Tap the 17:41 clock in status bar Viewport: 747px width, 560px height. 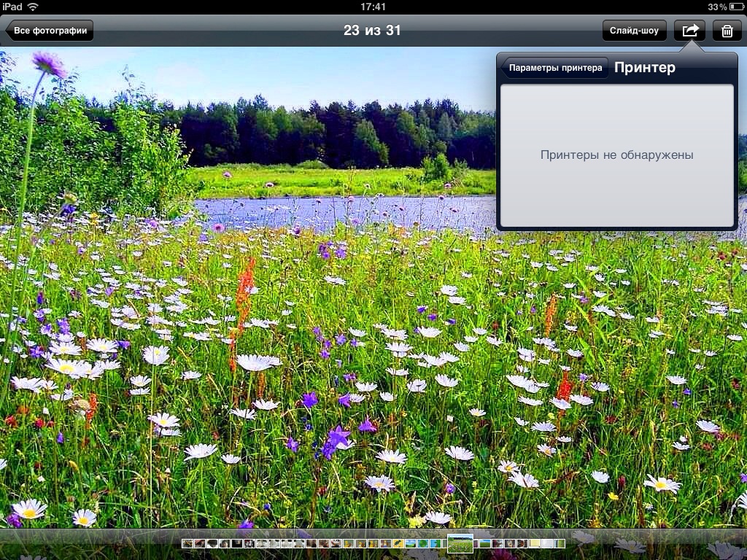click(373, 7)
